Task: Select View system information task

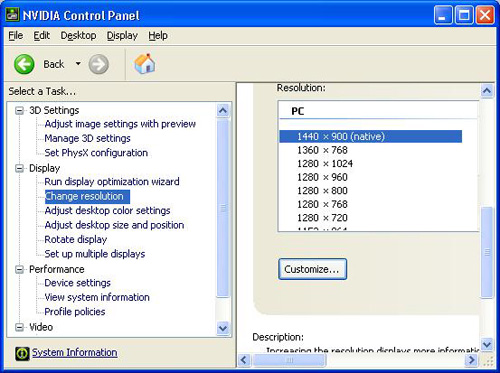Action: [x=97, y=297]
